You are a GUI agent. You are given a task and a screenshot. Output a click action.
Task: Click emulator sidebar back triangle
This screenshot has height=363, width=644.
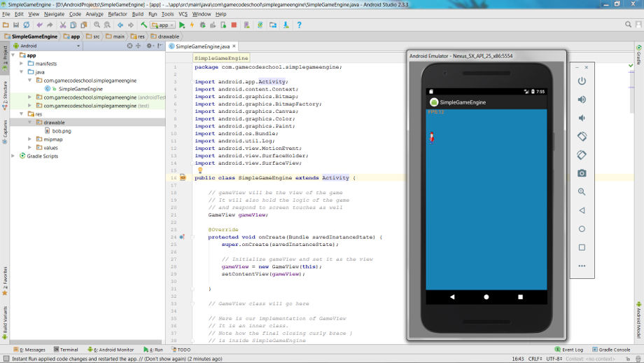(x=582, y=210)
